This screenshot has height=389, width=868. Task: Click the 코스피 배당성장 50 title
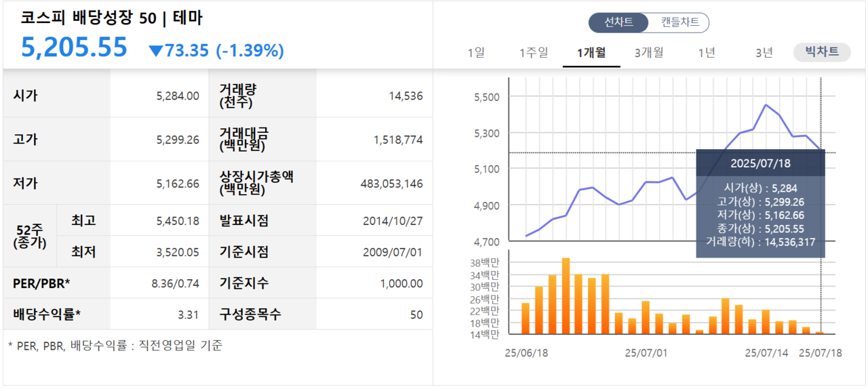click(x=111, y=18)
